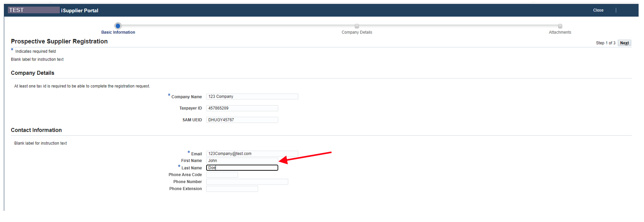644x222 pixels.
Task: Click the 'Step 1 of 3' text
Action: click(605, 43)
